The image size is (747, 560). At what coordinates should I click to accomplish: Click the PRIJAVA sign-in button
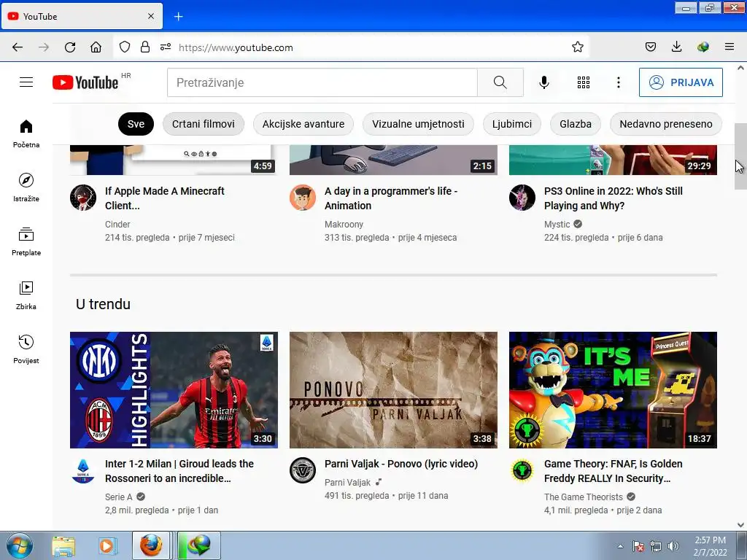click(681, 82)
